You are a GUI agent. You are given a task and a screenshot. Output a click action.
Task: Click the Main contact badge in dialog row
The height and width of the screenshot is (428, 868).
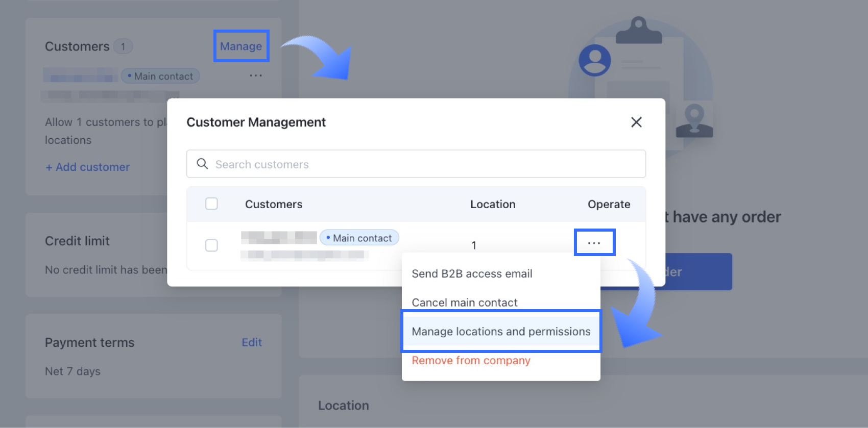pyautogui.click(x=359, y=238)
